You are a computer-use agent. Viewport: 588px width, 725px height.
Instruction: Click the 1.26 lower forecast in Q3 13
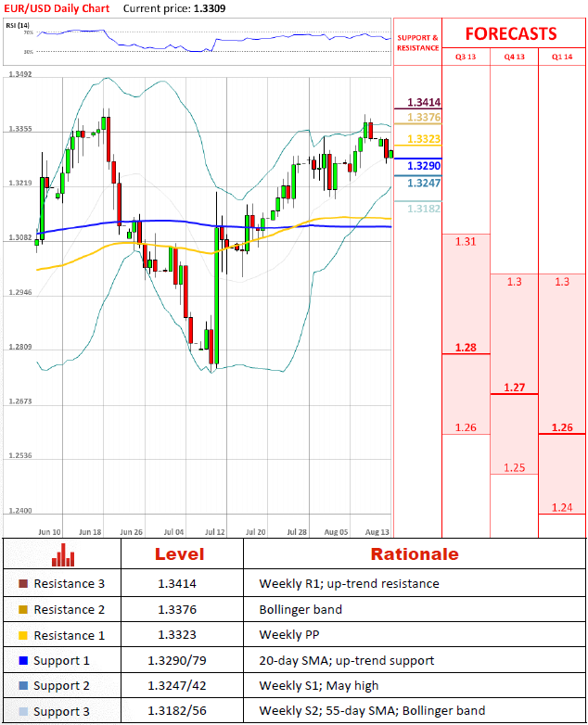pyautogui.click(x=466, y=427)
